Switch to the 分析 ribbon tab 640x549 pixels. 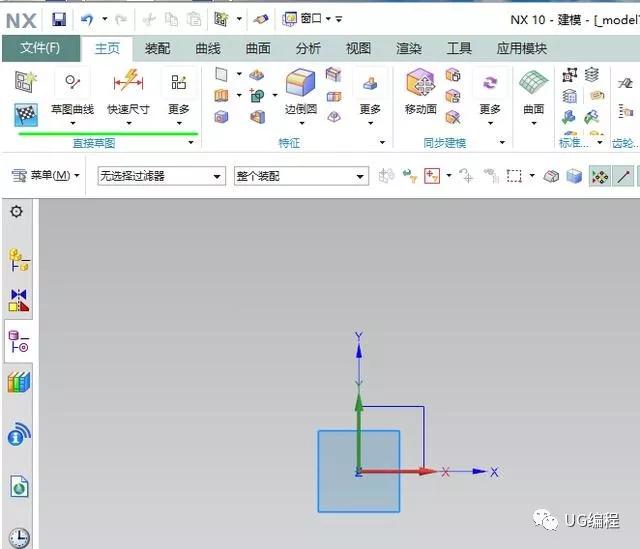click(x=308, y=49)
